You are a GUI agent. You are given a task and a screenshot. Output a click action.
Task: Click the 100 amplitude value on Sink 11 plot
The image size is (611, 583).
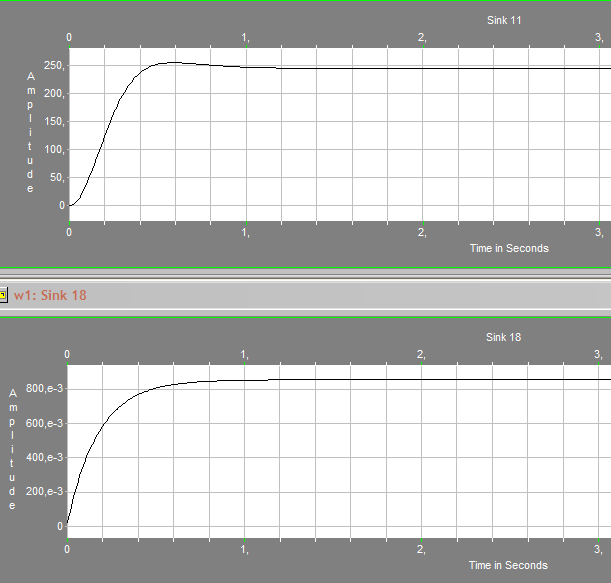tap(54, 150)
